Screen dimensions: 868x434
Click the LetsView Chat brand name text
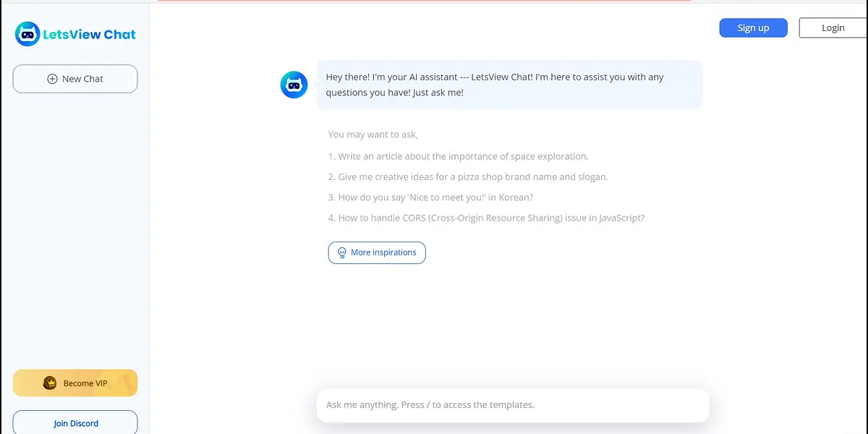(x=90, y=34)
